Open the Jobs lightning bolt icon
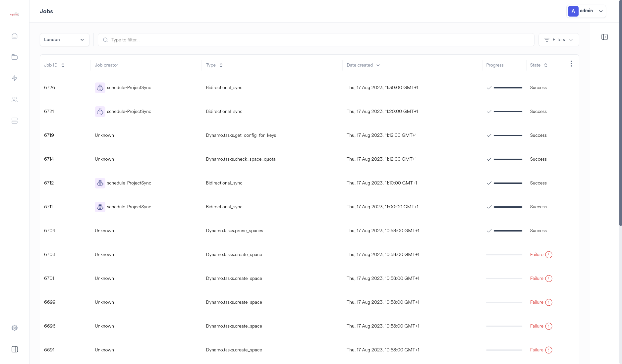This screenshot has height=364, width=622. point(15,78)
